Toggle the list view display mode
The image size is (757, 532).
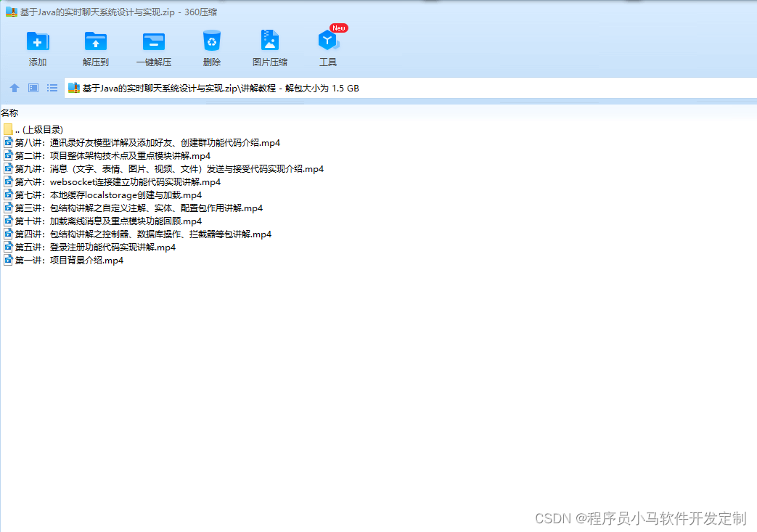pyautogui.click(x=52, y=88)
